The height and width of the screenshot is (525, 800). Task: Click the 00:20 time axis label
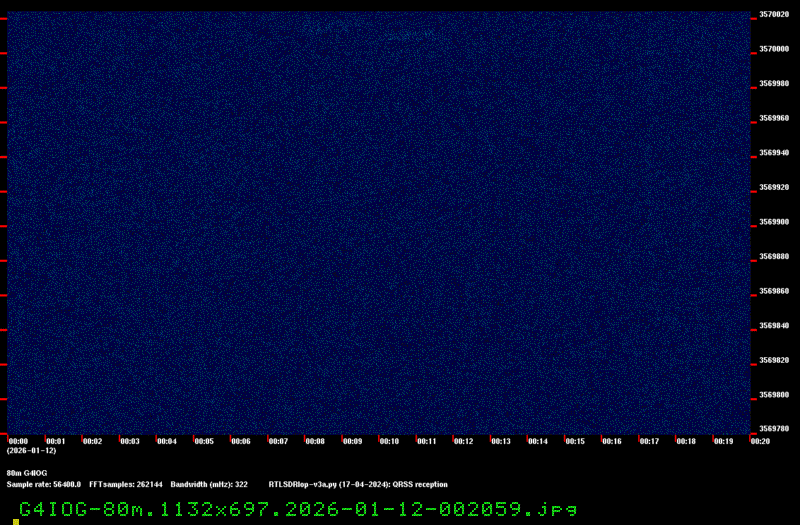[760, 441]
